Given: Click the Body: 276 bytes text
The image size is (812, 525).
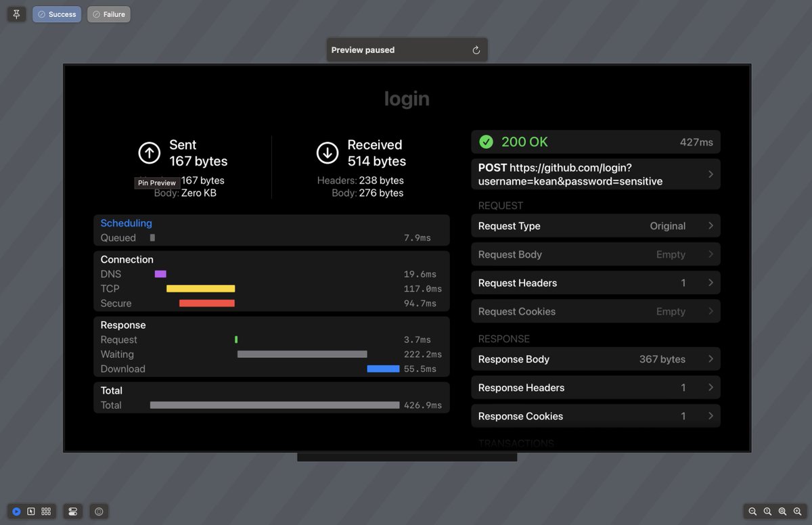Looking at the screenshot, I should (x=367, y=193).
